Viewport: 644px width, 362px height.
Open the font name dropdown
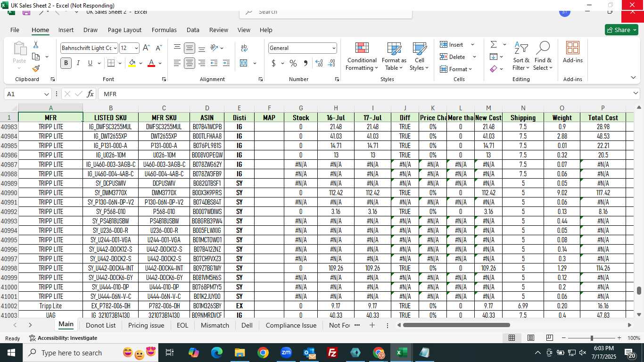pos(115,48)
